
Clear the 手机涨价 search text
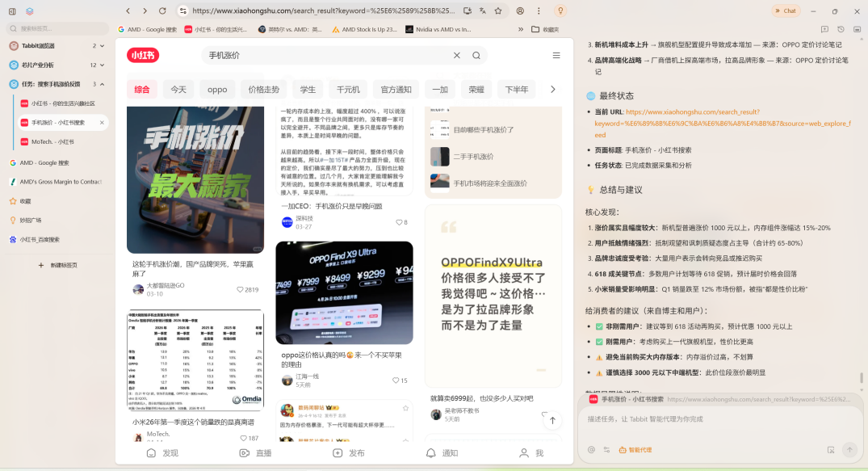coord(457,56)
